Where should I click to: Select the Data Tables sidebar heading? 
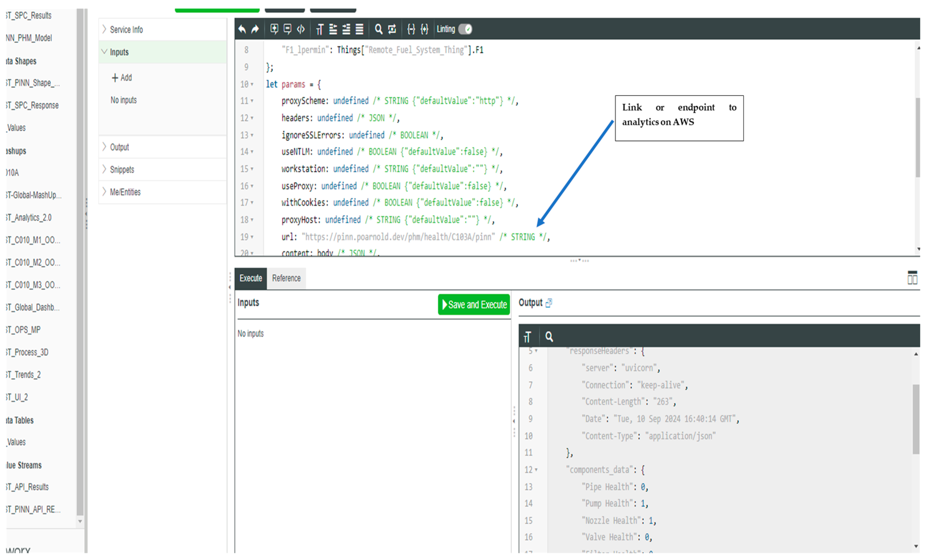point(20,420)
